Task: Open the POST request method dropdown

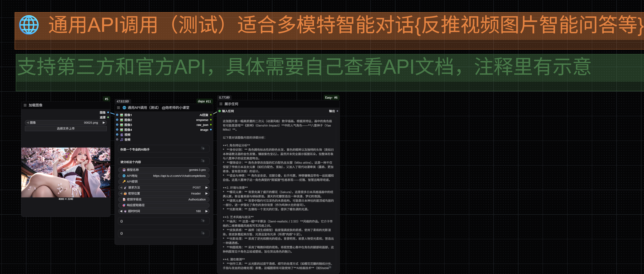Action: [x=164, y=188]
